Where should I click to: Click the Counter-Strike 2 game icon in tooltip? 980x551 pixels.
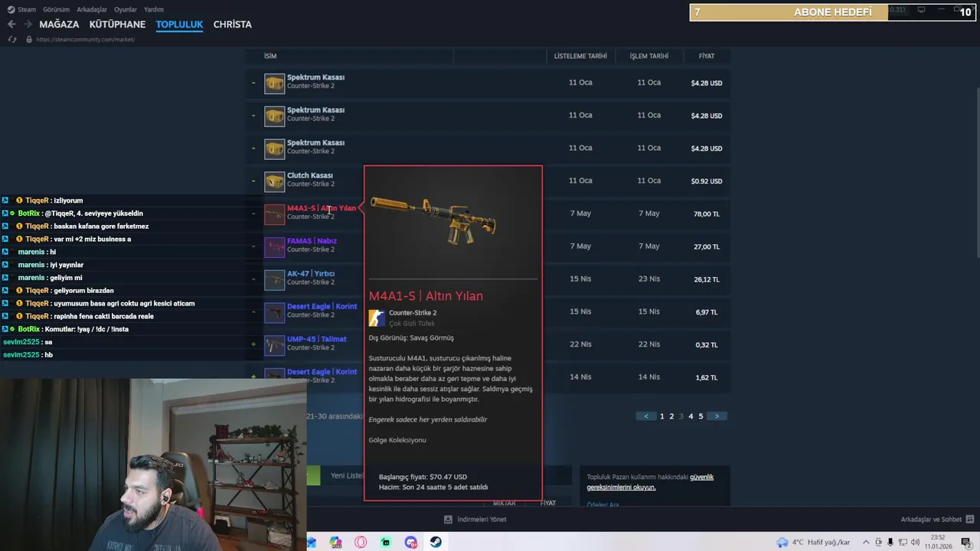click(377, 318)
